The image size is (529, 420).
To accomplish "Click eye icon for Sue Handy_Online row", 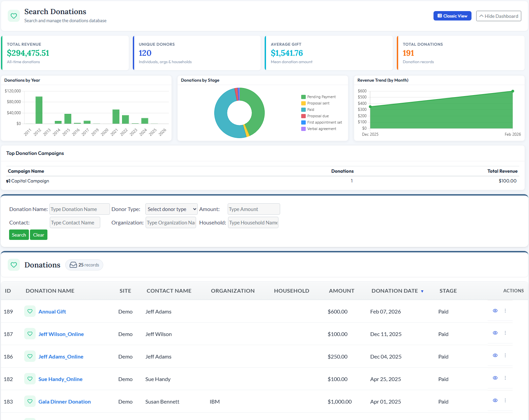I will coord(495,378).
